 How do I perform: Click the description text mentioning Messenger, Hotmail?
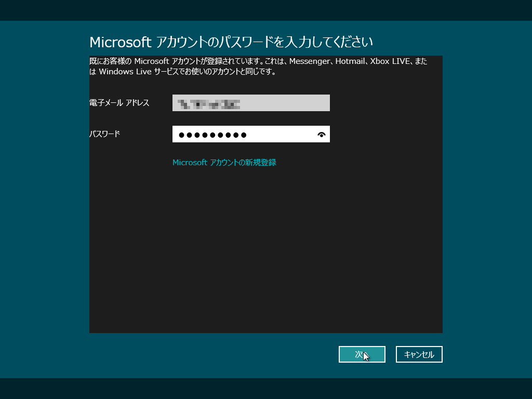258,66
